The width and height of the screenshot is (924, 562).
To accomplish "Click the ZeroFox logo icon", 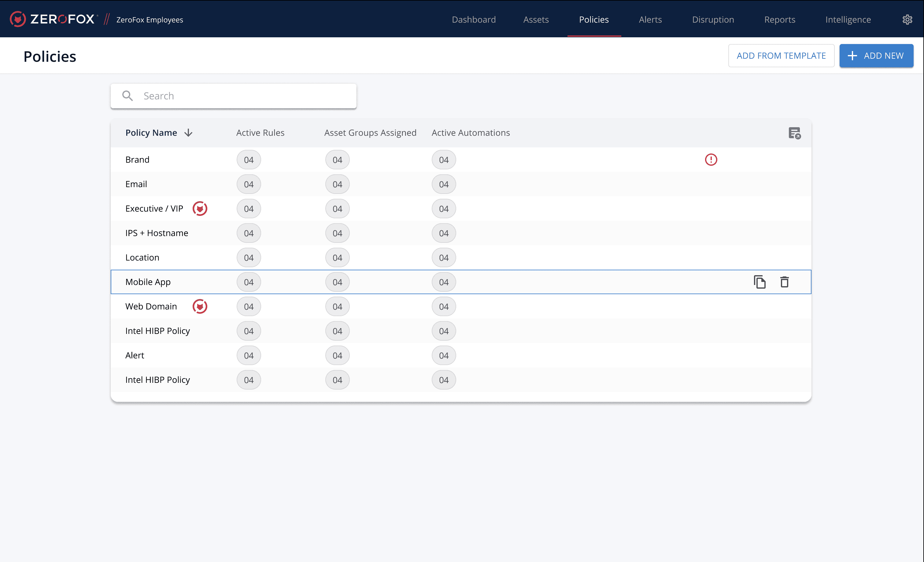I will 18,19.
